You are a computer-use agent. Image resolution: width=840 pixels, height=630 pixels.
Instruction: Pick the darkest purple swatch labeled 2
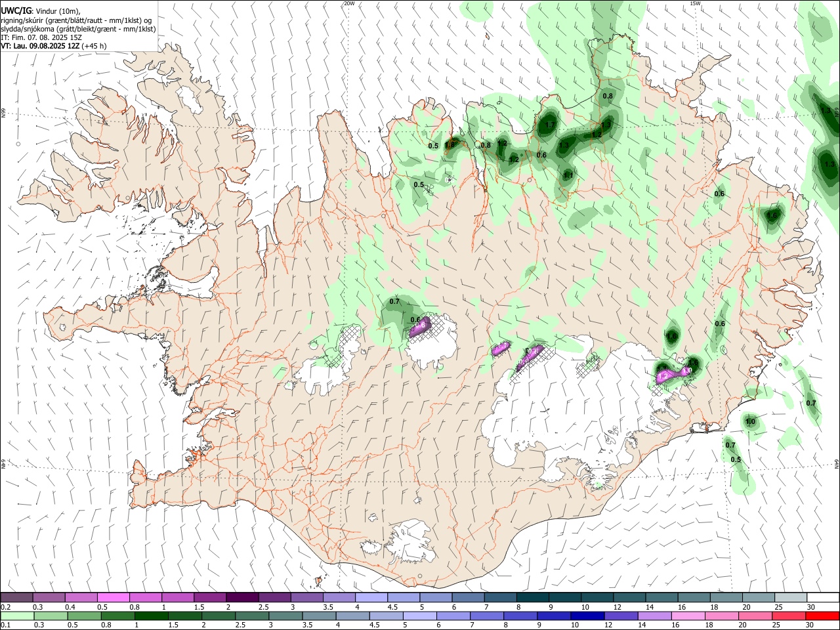point(242,597)
